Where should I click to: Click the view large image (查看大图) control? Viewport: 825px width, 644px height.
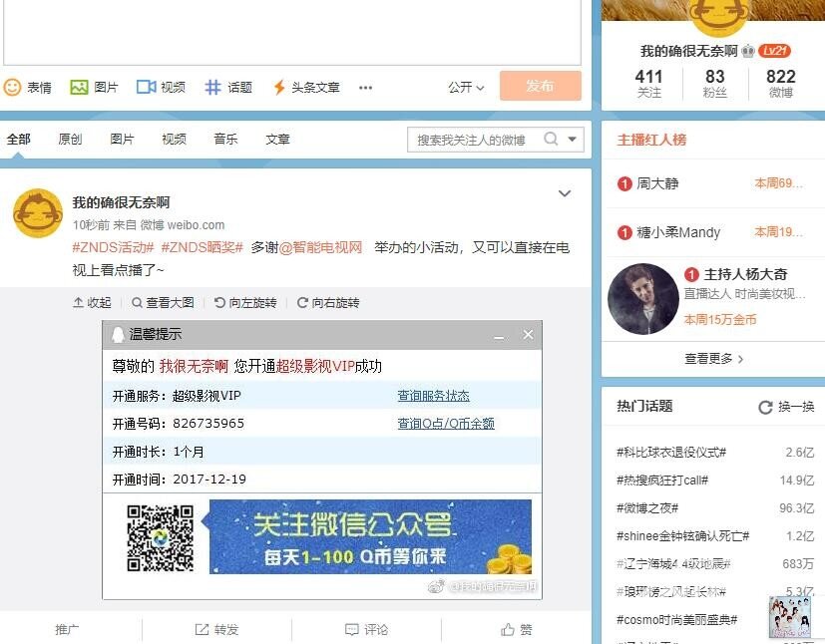[x=163, y=303]
